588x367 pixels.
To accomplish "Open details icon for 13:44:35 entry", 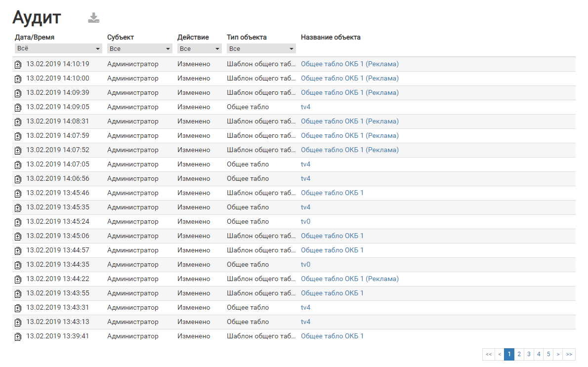I will (18, 265).
